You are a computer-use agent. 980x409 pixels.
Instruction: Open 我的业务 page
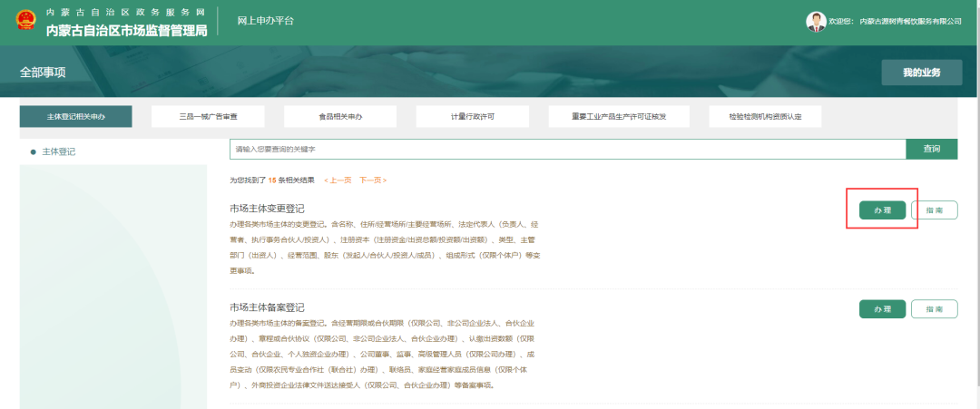[921, 73]
